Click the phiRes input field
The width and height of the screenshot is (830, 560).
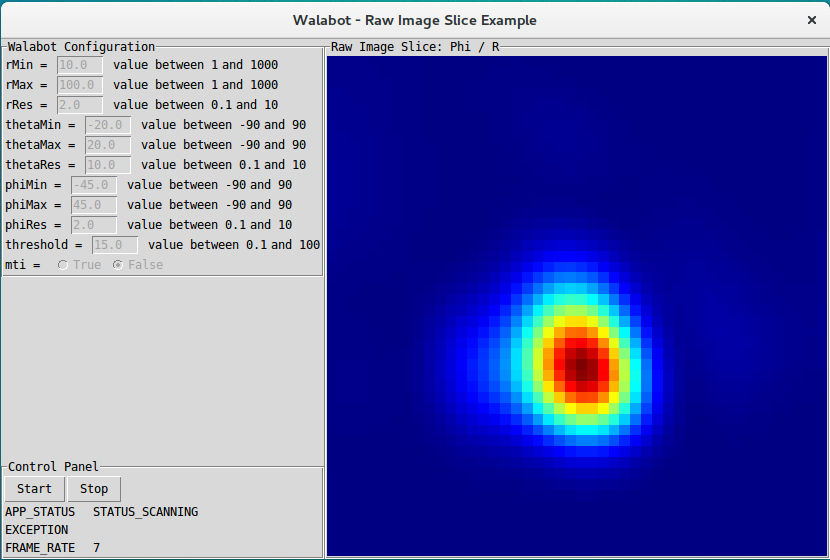click(x=94, y=225)
